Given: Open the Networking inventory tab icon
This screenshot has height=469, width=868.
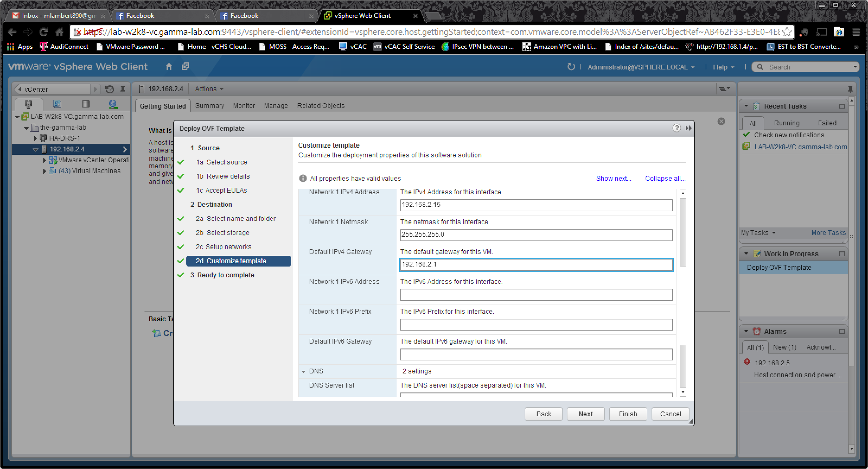Looking at the screenshot, I should tap(113, 104).
